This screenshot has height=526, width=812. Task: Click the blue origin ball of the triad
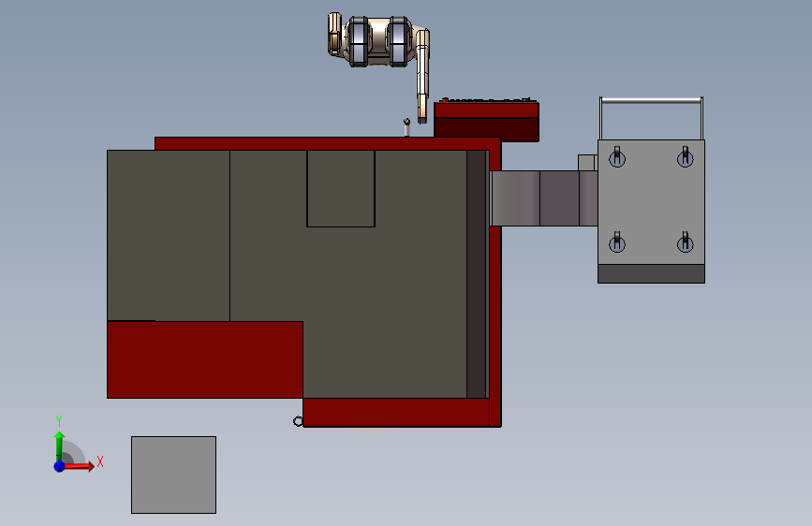pos(59,466)
